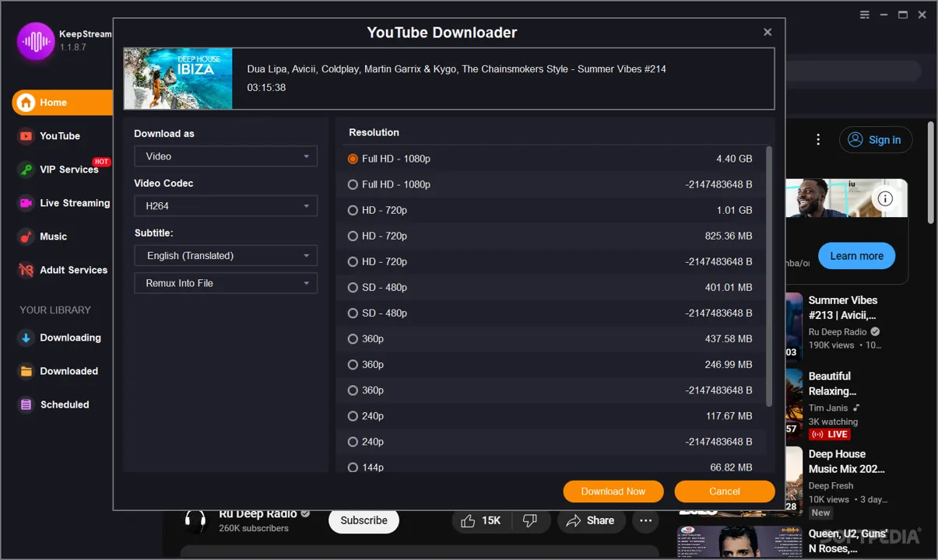Click the Home house icon
Image resolution: width=938 pixels, height=560 pixels.
tap(26, 103)
